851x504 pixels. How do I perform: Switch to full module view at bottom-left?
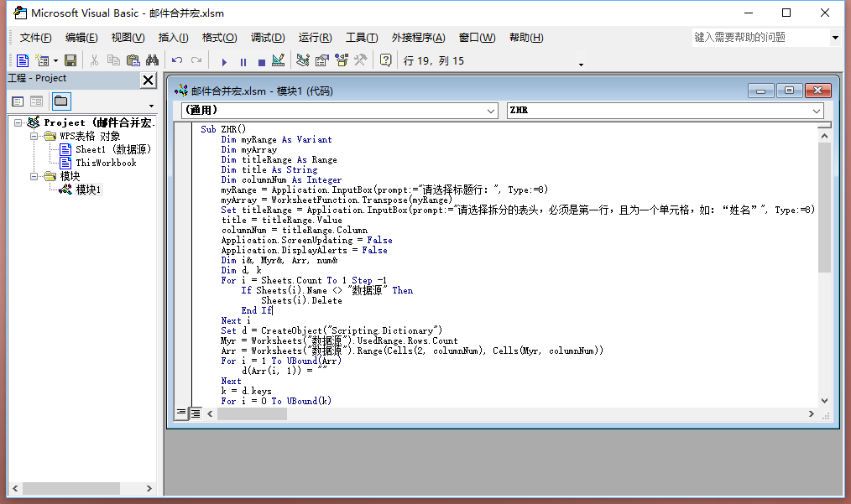[x=196, y=413]
